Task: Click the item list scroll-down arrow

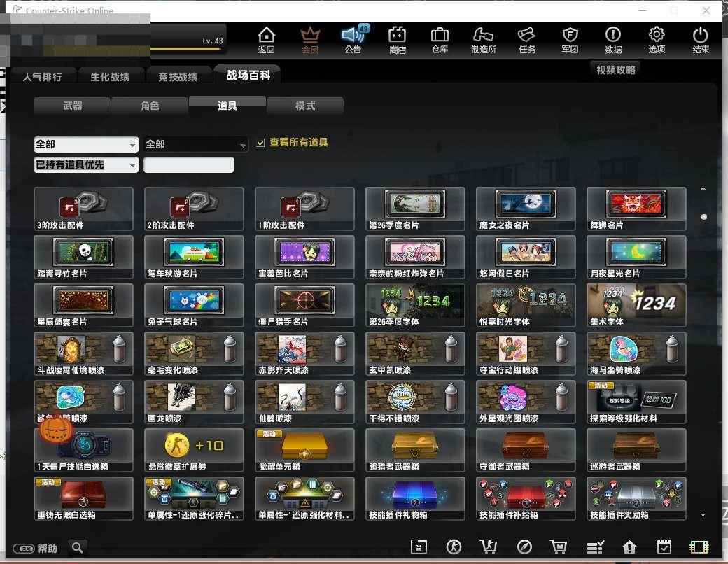Action: pyautogui.click(x=703, y=515)
